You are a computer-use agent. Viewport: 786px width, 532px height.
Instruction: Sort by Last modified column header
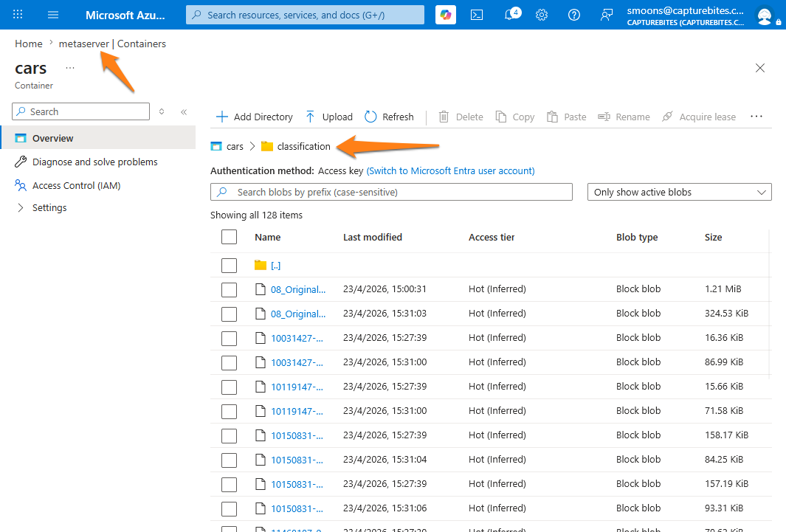pos(373,237)
